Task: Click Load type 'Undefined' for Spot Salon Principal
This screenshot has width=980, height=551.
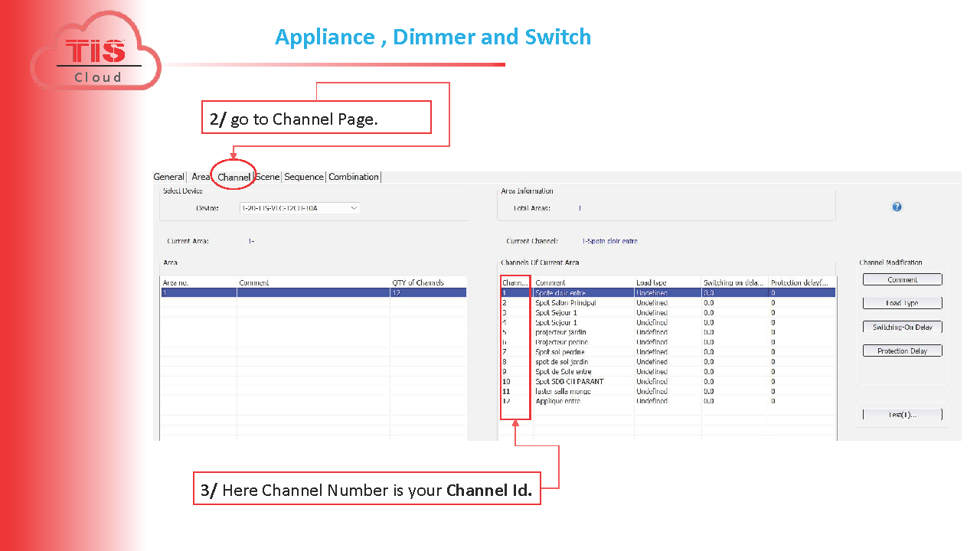Action: point(652,302)
